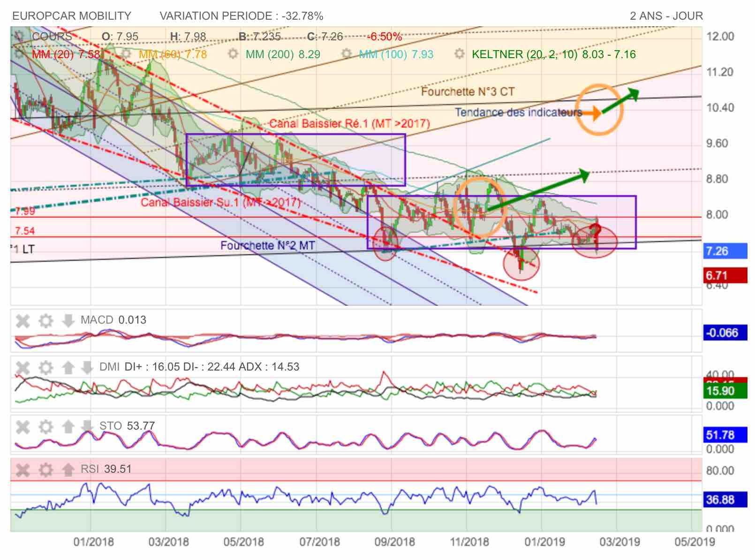Open settings gear for KELTNER indicator
The width and height of the screenshot is (755, 560).
(x=460, y=54)
